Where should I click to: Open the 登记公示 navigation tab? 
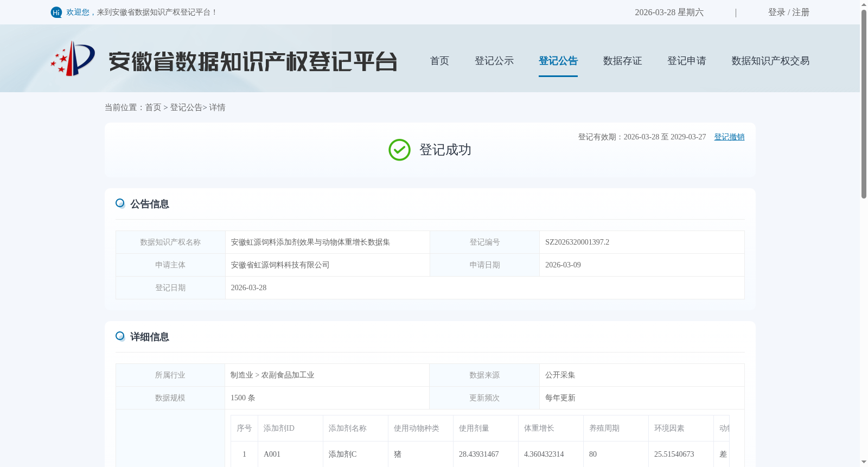(494, 61)
